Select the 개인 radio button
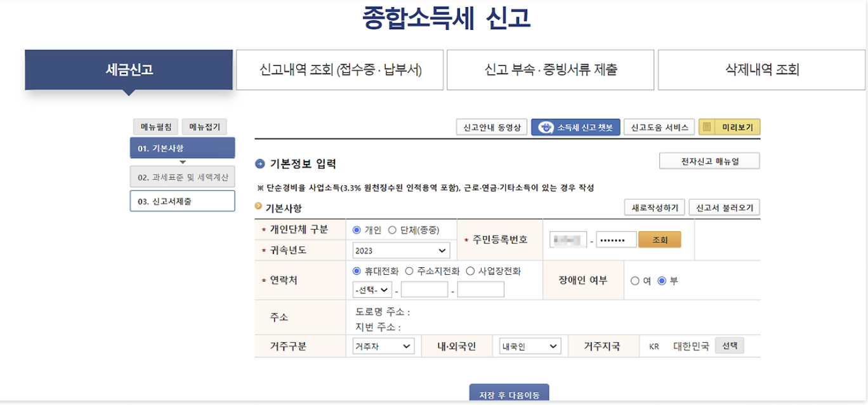 point(357,230)
